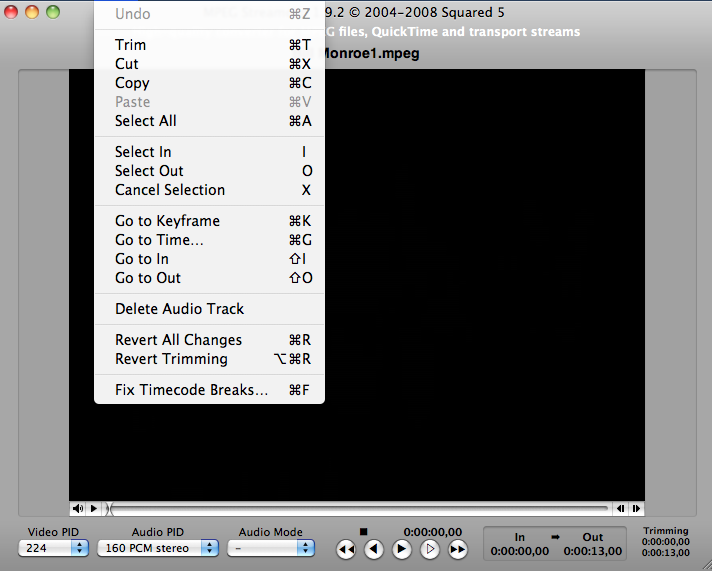This screenshot has height=571, width=712.
Task: Open the Video PID dropdown
Action: (54, 548)
